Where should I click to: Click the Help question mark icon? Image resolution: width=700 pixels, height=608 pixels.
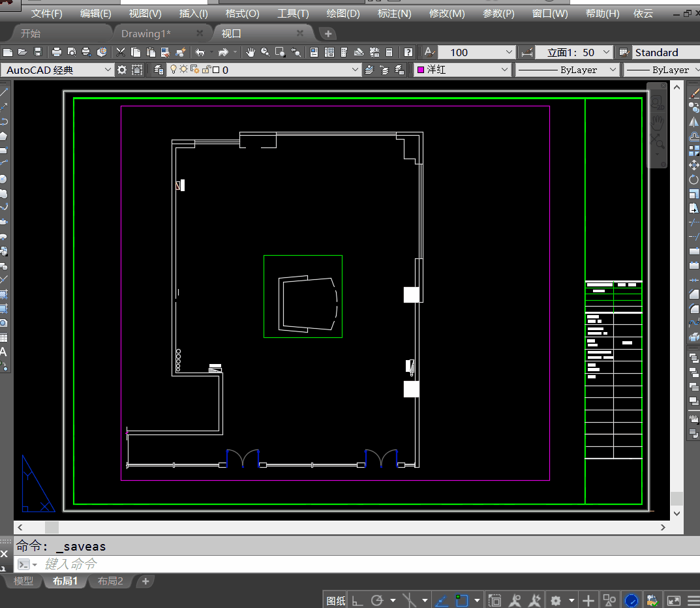[408, 52]
